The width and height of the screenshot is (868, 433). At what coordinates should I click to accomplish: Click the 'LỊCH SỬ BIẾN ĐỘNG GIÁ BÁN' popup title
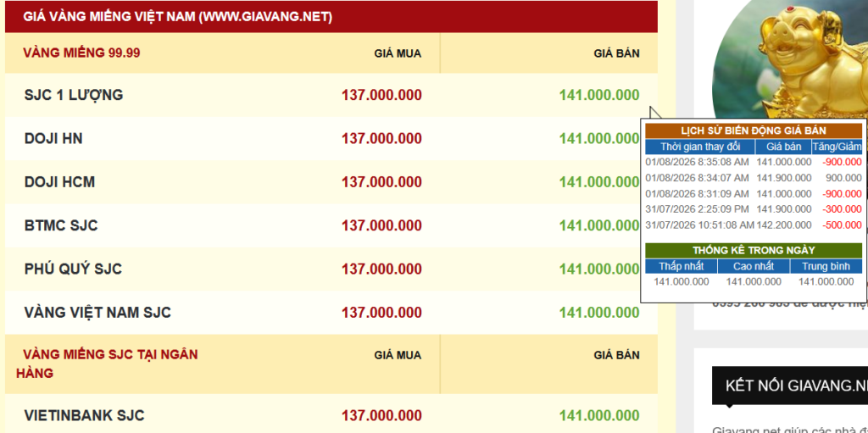point(754,130)
